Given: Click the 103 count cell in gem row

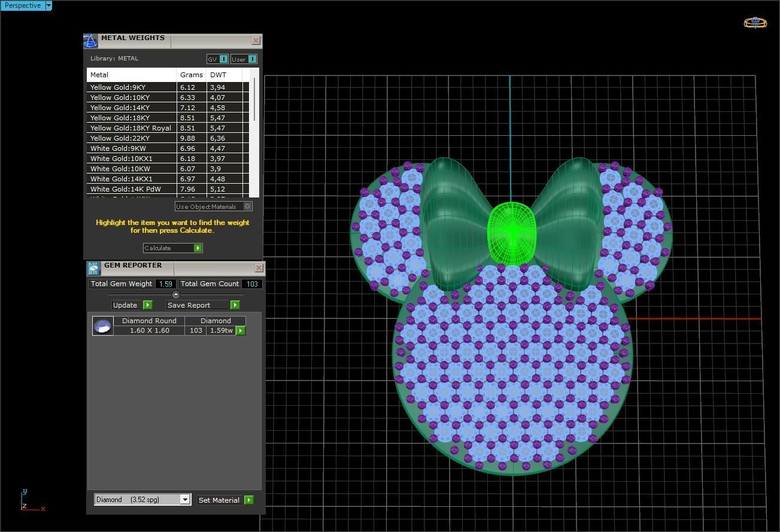Looking at the screenshot, I should click(x=195, y=330).
